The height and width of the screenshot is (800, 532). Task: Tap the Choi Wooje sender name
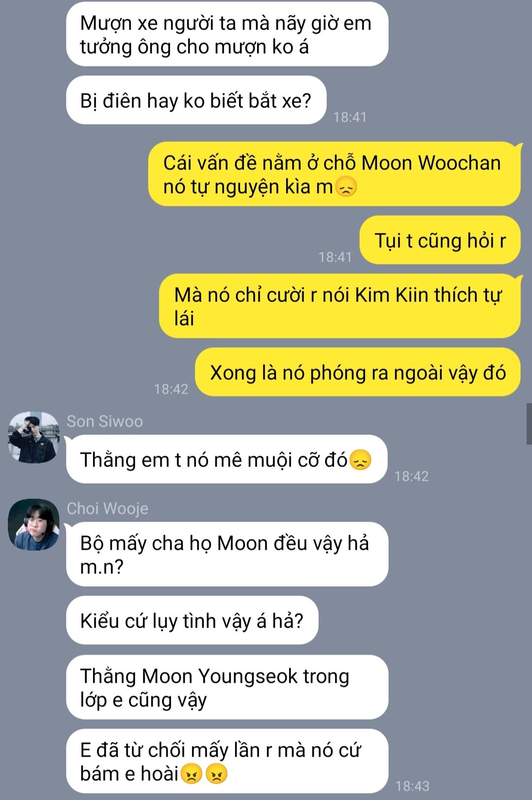pyautogui.click(x=107, y=508)
